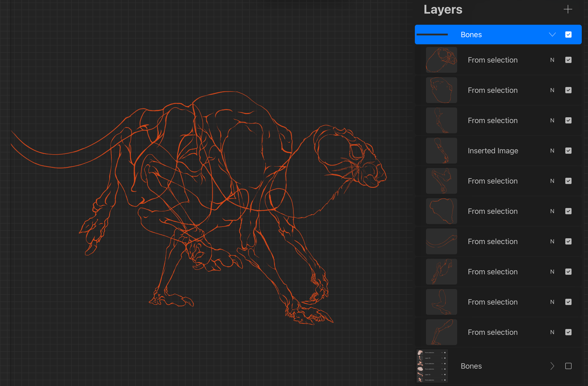This screenshot has height=386, width=588.
Task: Tap the curved tail-bone layer thumbnail
Action: (441, 241)
